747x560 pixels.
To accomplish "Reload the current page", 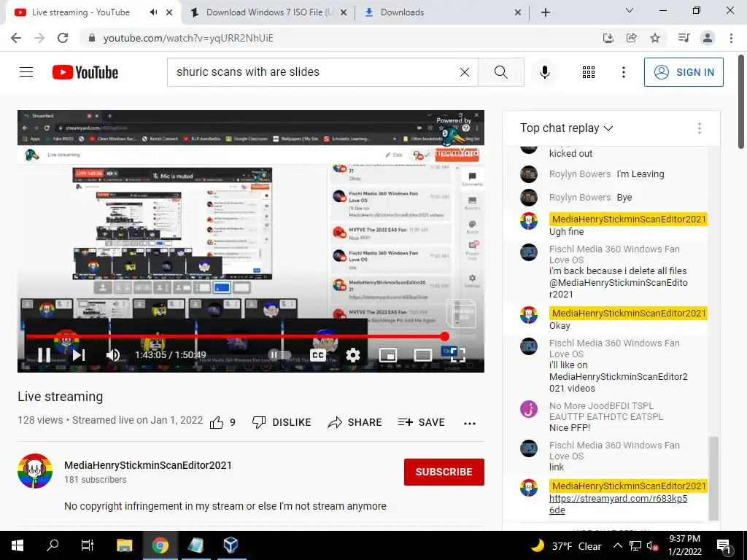I will tap(63, 38).
